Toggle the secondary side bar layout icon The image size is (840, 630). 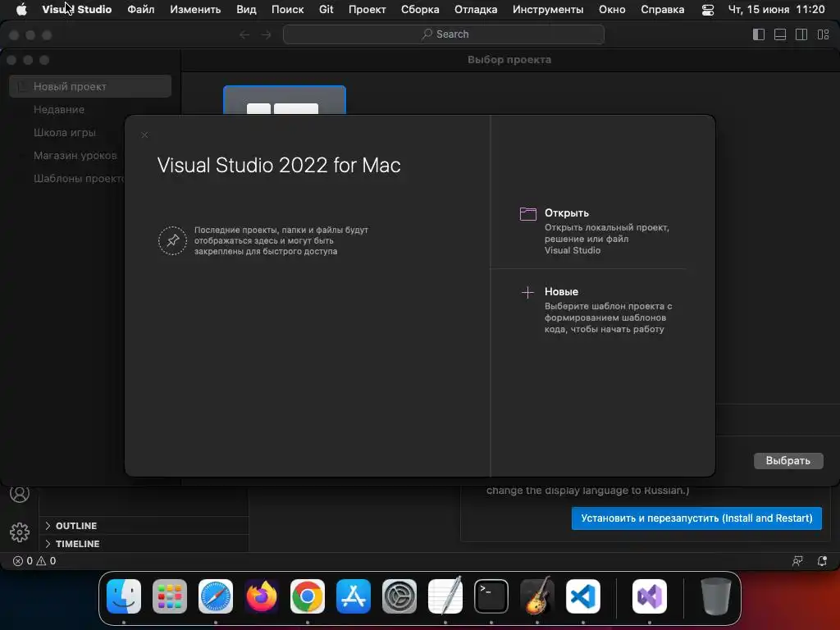[x=801, y=34]
